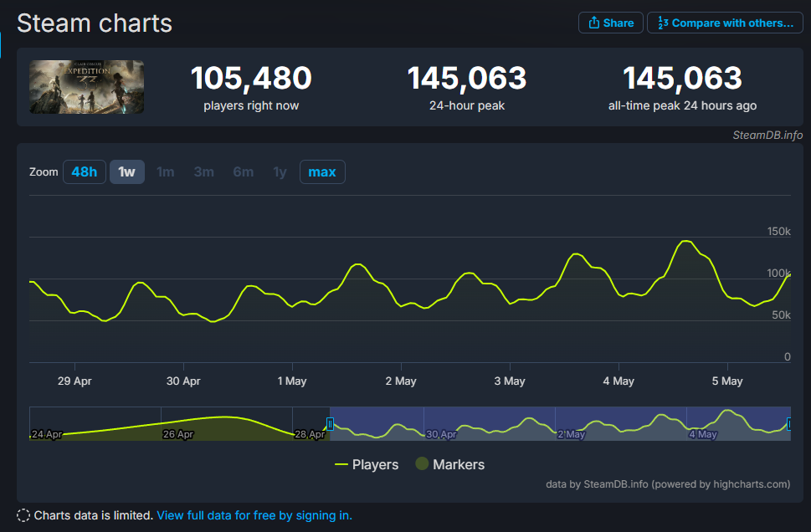Image resolution: width=811 pixels, height=532 pixels.
Task: Click the 28 Apr label in navigator
Action: tap(310, 434)
